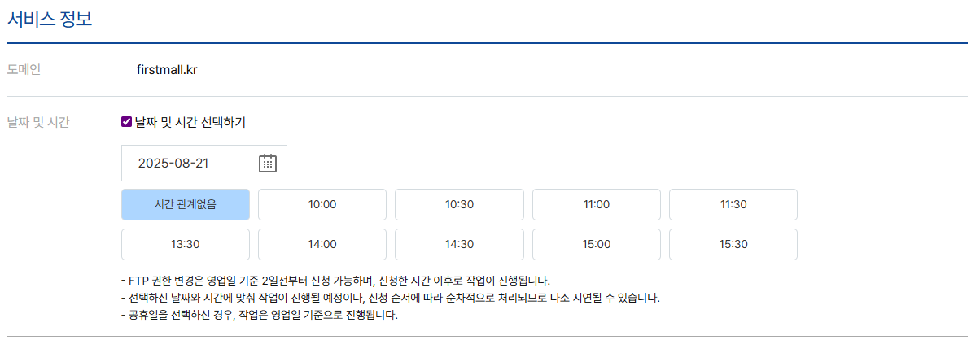Click the 서비스 정보 section heading
Screen dimensions: 980x349
click(50, 19)
